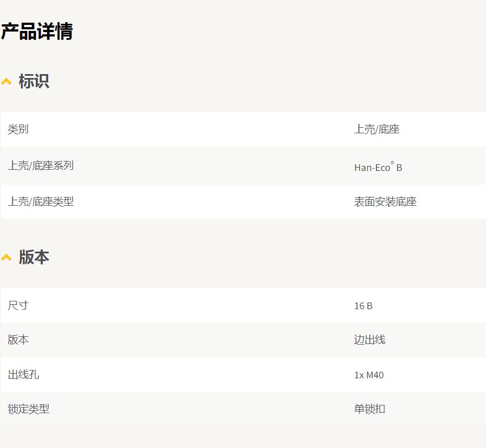Collapse the 标识 section chevron
This screenshot has height=448, width=486.
coord(6,82)
